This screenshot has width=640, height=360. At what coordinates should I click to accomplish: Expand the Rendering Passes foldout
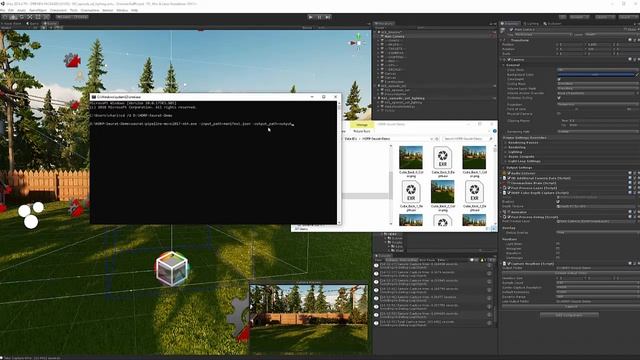(x=506, y=142)
